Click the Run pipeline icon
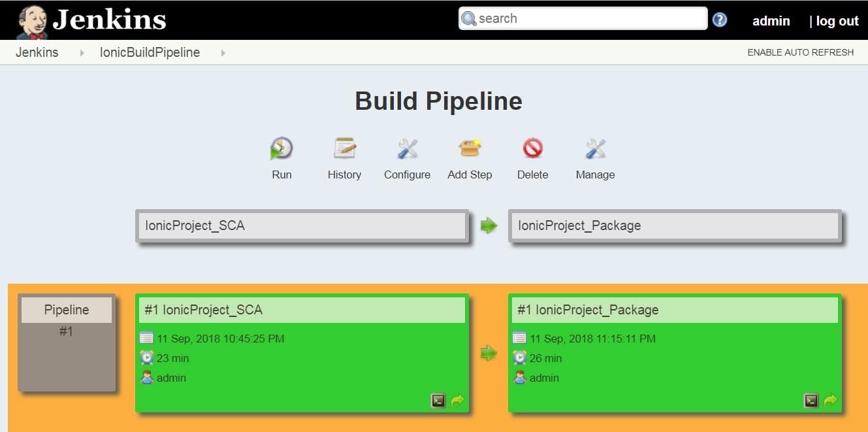This screenshot has width=868, height=432. pos(281,149)
